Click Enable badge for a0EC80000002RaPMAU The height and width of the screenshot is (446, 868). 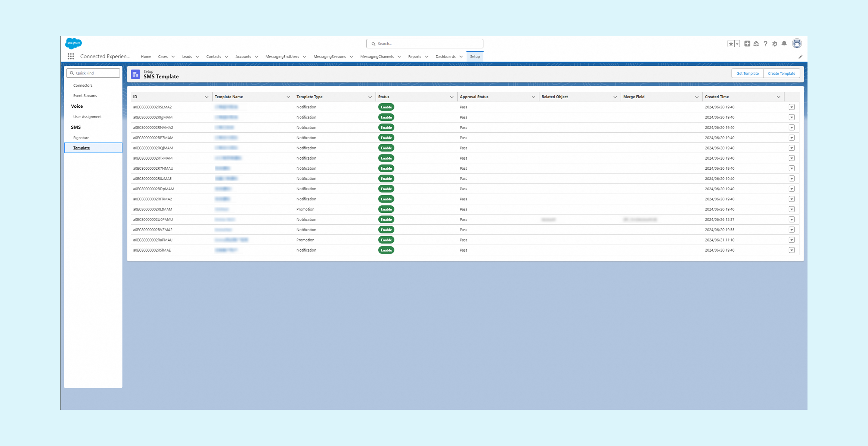coord(386,240)
